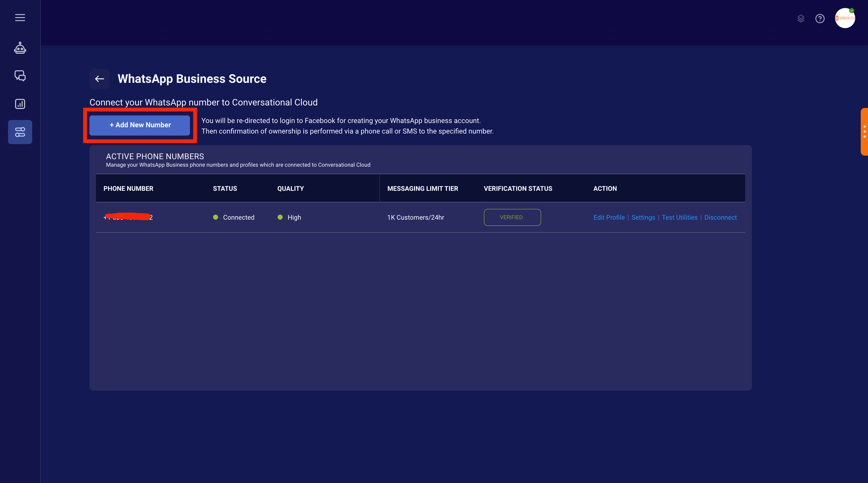The image size is (868, 483).
Task: Open Test Utilities link
Action: 679,217
